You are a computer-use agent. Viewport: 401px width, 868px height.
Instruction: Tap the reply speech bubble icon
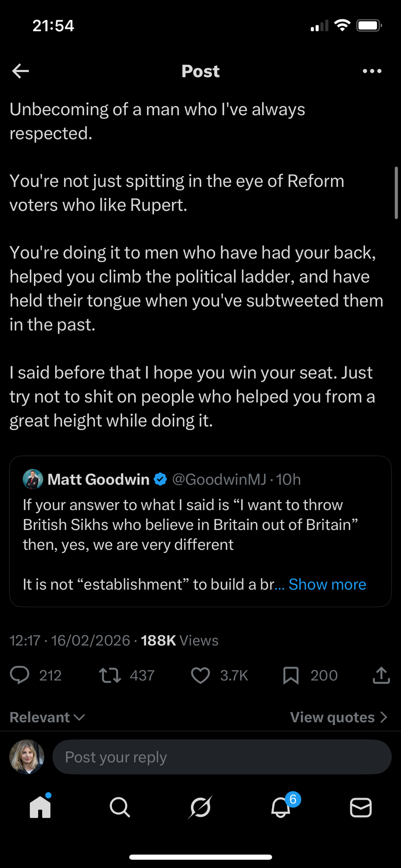tap(20, 675)
